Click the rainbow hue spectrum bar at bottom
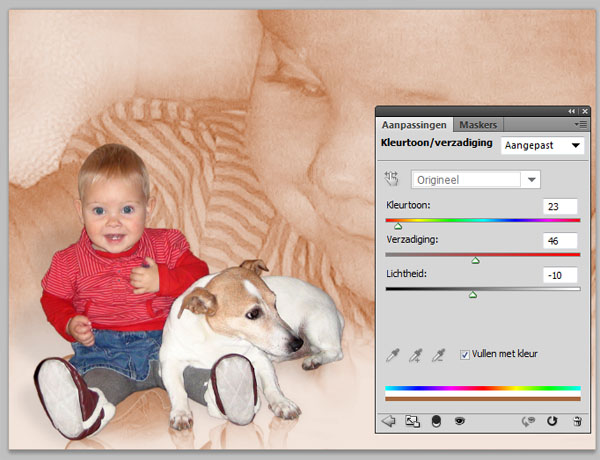The image size is (600, 460). point(483,388)
